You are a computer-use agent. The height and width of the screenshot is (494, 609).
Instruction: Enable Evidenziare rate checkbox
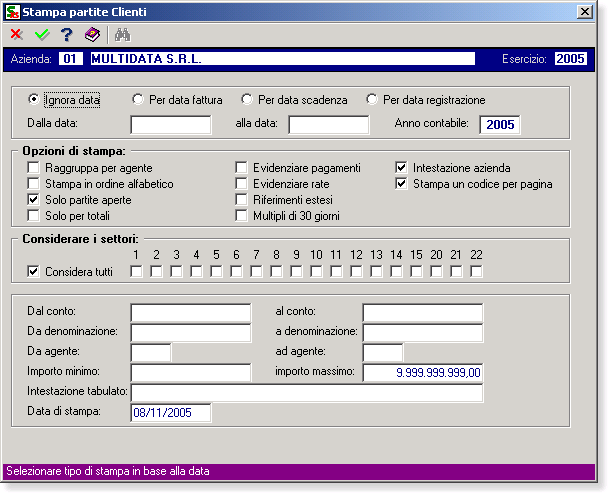click(241, 184)
